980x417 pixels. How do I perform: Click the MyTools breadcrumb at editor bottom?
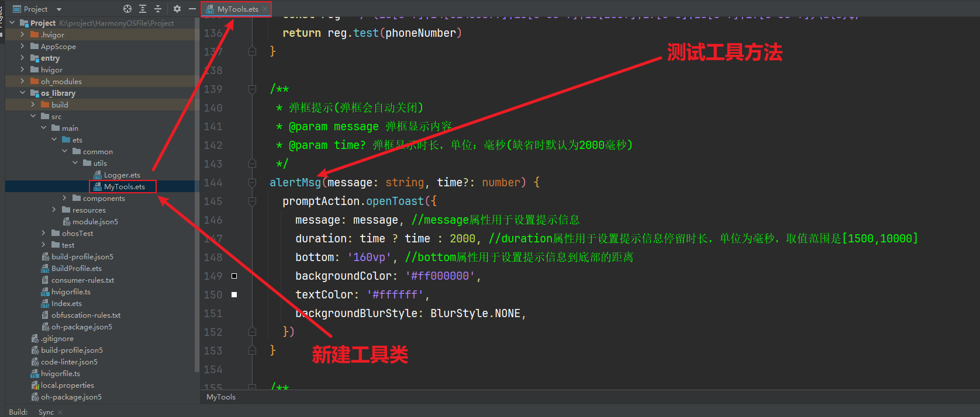[x=221, y=397]
